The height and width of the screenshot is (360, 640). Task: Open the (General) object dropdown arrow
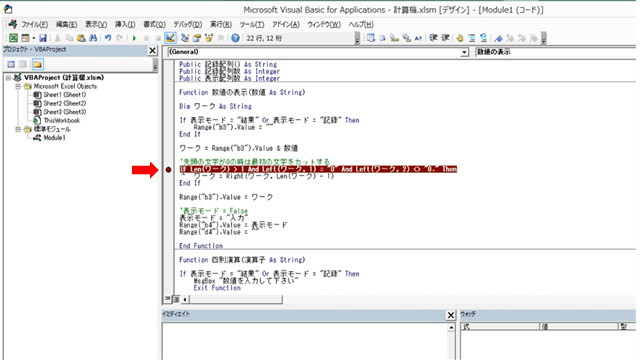(x=464, y=52)
